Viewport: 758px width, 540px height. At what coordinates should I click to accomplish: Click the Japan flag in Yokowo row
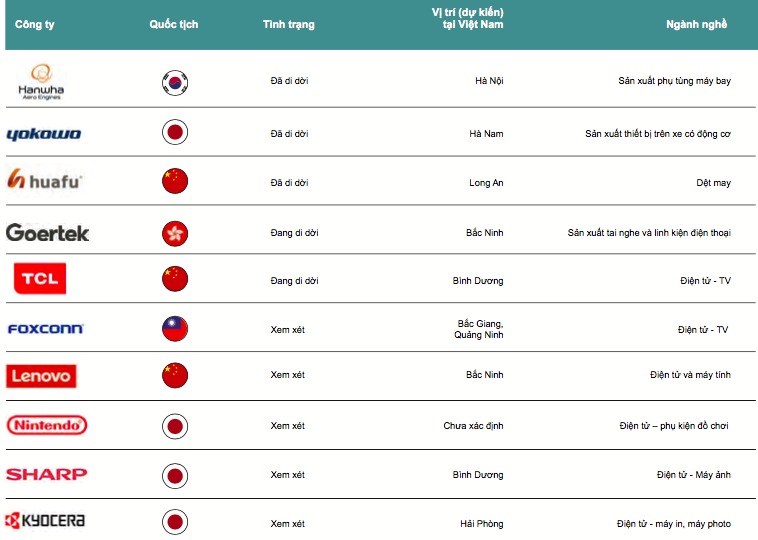click(175, 132)
